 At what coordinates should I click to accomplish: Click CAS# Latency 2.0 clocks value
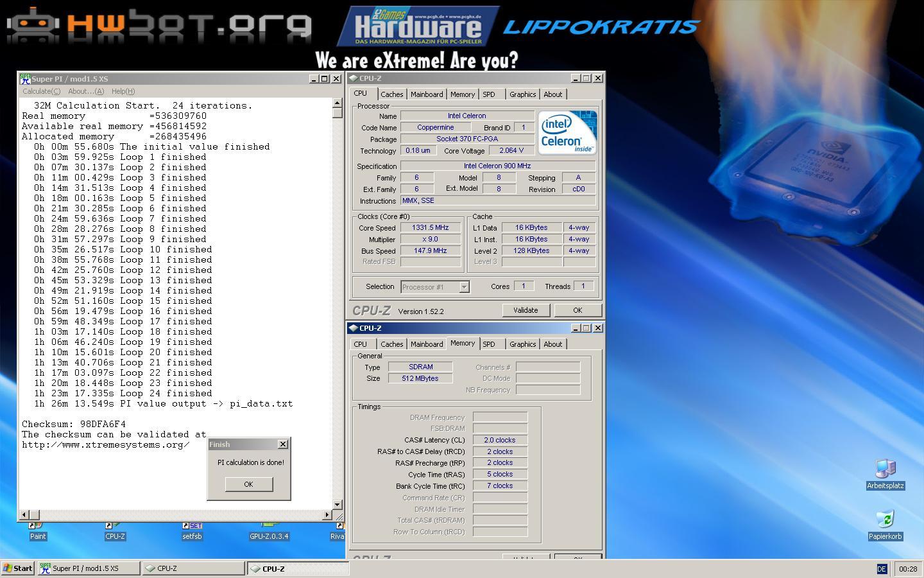coord(500,440)
